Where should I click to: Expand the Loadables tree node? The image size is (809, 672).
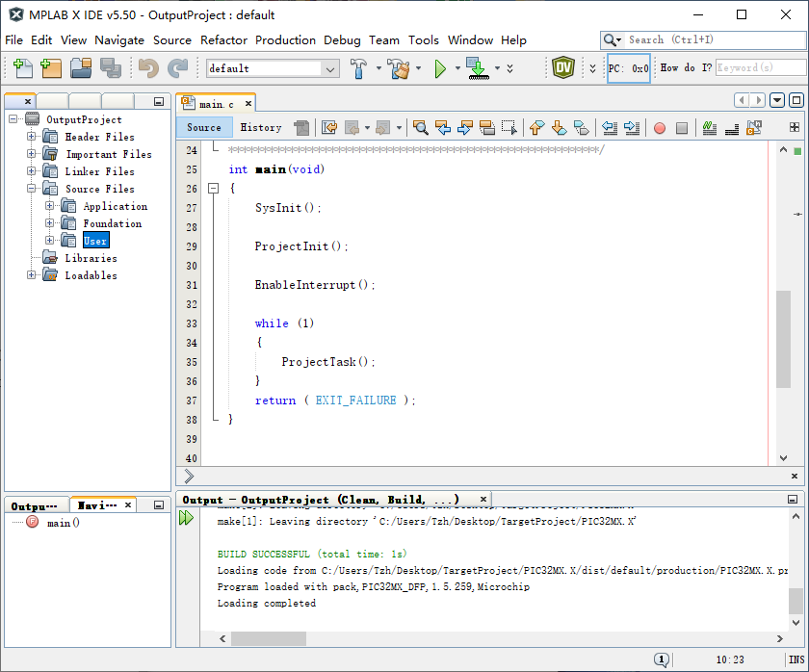tap(32, 275)
